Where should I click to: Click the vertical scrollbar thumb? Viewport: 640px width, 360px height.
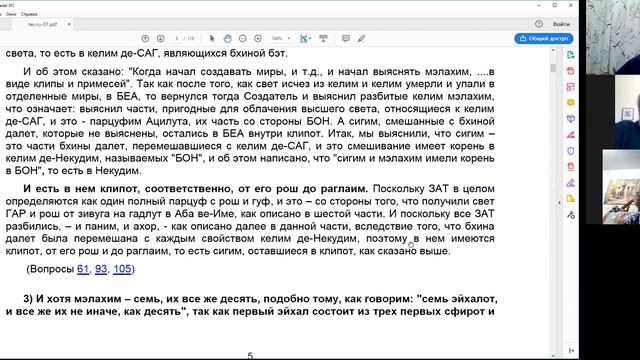[x=553, y=68]
